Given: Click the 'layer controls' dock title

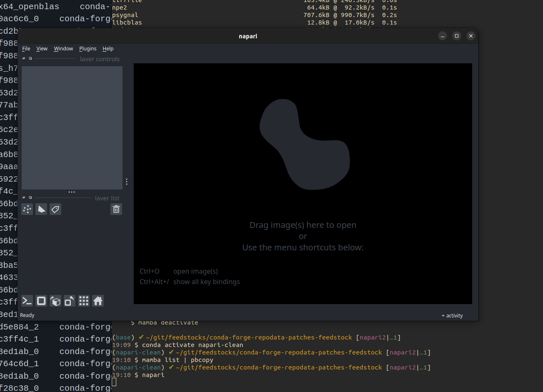Looking at the screenshot, I should (x=100, y=59).
